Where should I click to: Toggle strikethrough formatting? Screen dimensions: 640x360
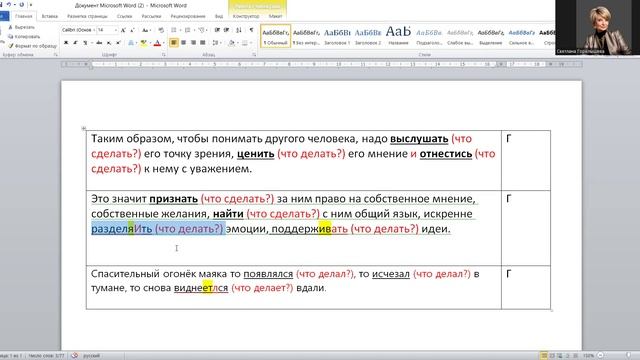[100, 42]
